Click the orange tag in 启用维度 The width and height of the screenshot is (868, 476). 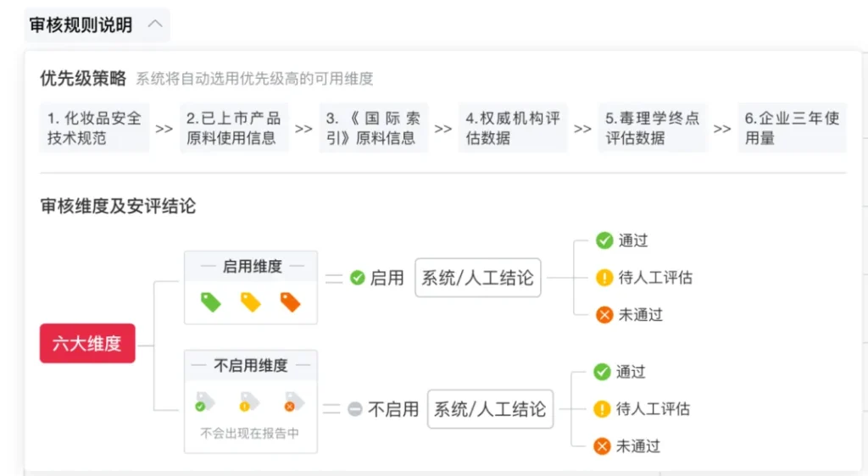tap(290, 302)
